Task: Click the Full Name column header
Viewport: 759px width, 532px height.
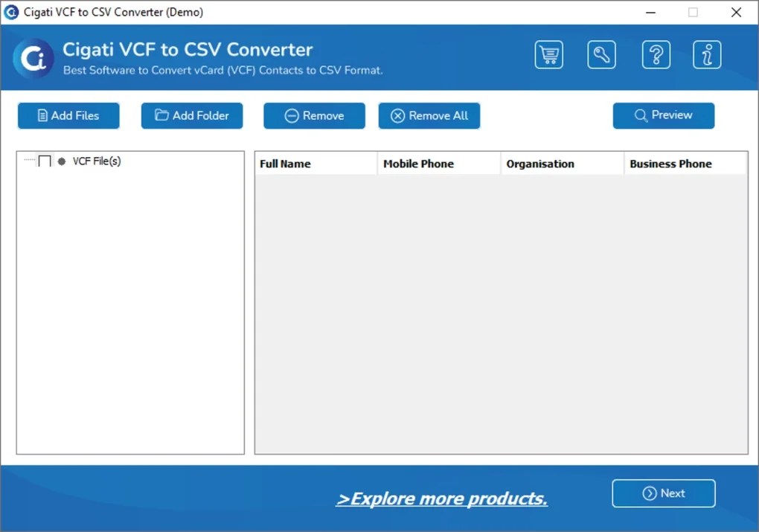Action: pos(316,164)
